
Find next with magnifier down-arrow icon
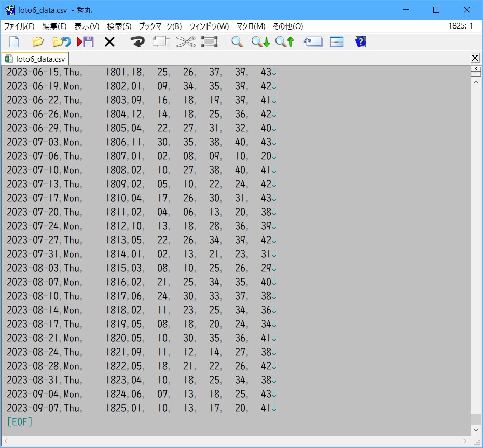[260, 41]
